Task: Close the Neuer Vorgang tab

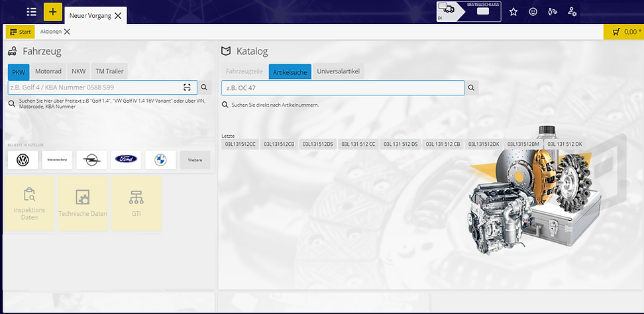Action: (x=118, y=15)
